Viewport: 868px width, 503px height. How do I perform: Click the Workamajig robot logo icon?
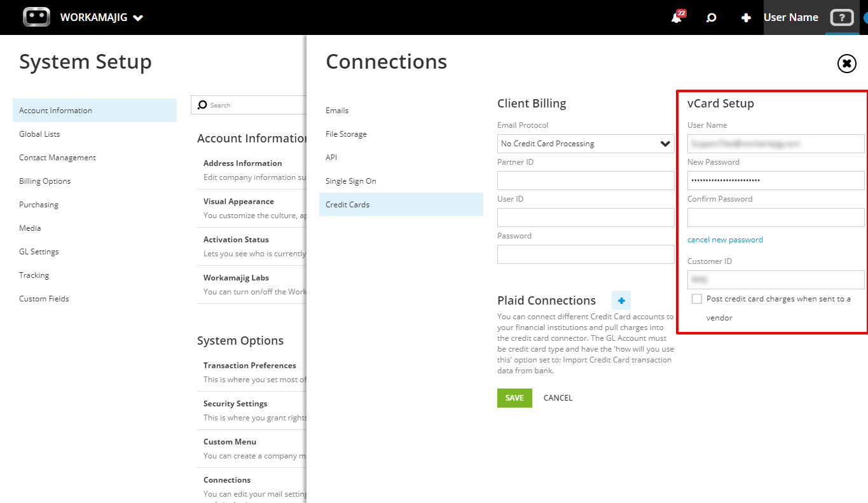36,17
